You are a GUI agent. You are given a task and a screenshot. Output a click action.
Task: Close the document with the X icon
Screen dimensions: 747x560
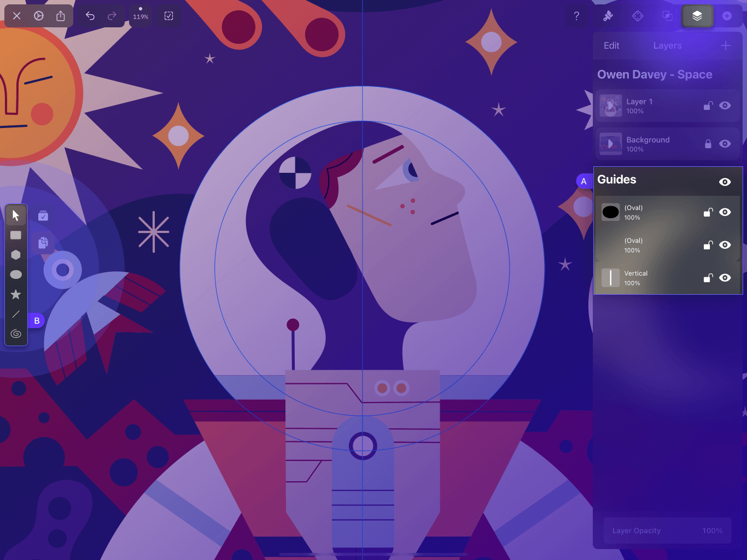pyautogui.click(x=17, y=16)
